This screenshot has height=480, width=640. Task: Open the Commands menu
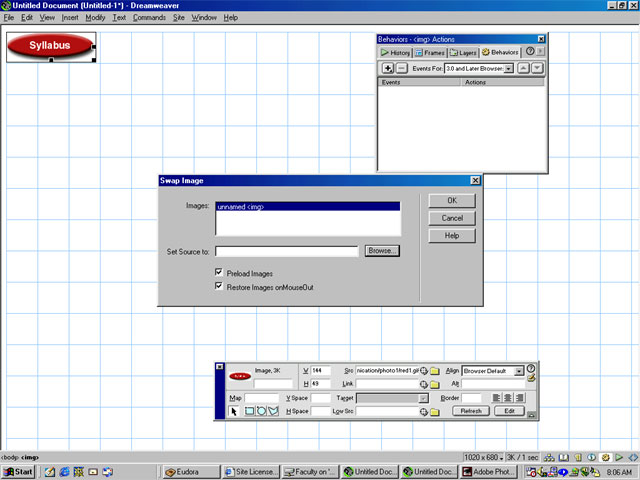149,18
